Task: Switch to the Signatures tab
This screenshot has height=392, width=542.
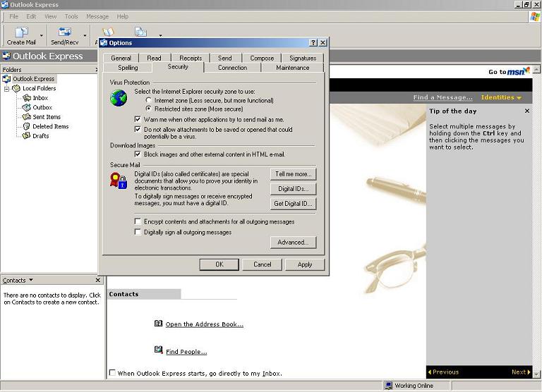Action: tap(303, 58)
